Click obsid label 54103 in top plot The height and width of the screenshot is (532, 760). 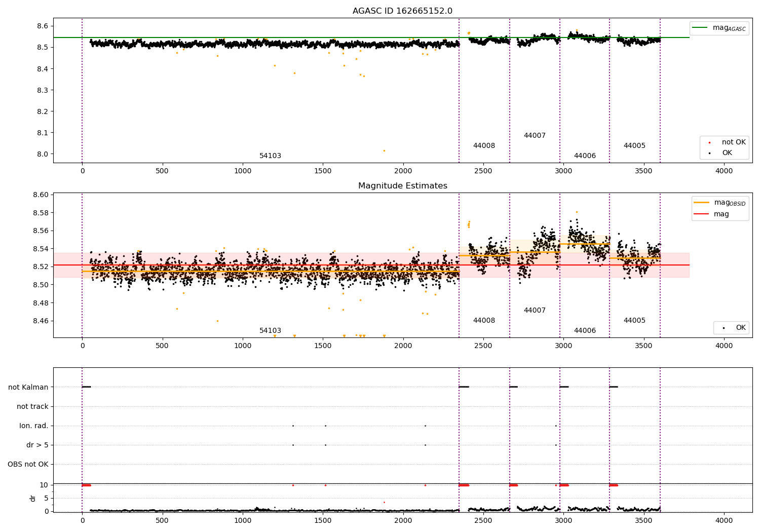tap(270, 156)
